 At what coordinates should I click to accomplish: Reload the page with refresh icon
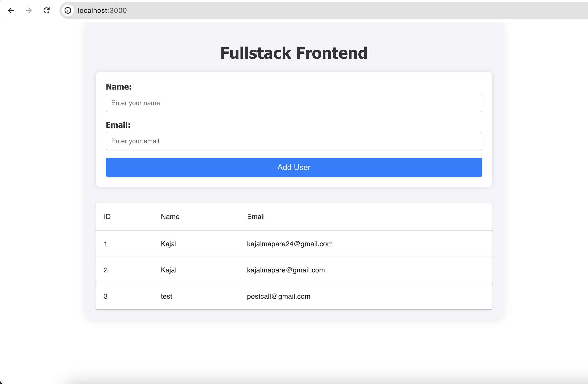47,10
